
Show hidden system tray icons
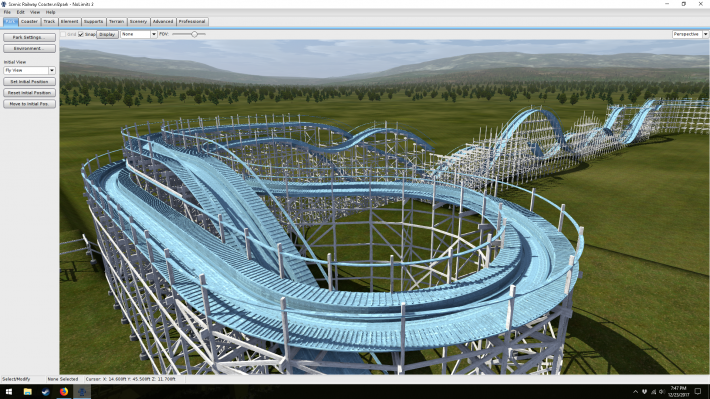635,392
